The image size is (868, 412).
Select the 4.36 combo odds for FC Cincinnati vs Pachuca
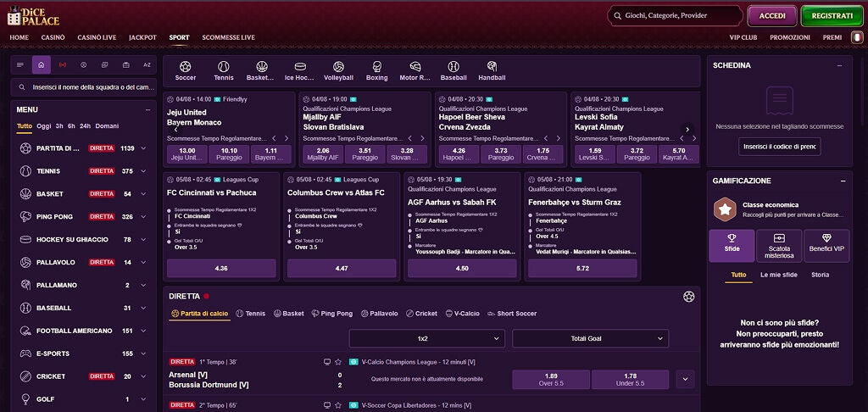pos(221,268)
